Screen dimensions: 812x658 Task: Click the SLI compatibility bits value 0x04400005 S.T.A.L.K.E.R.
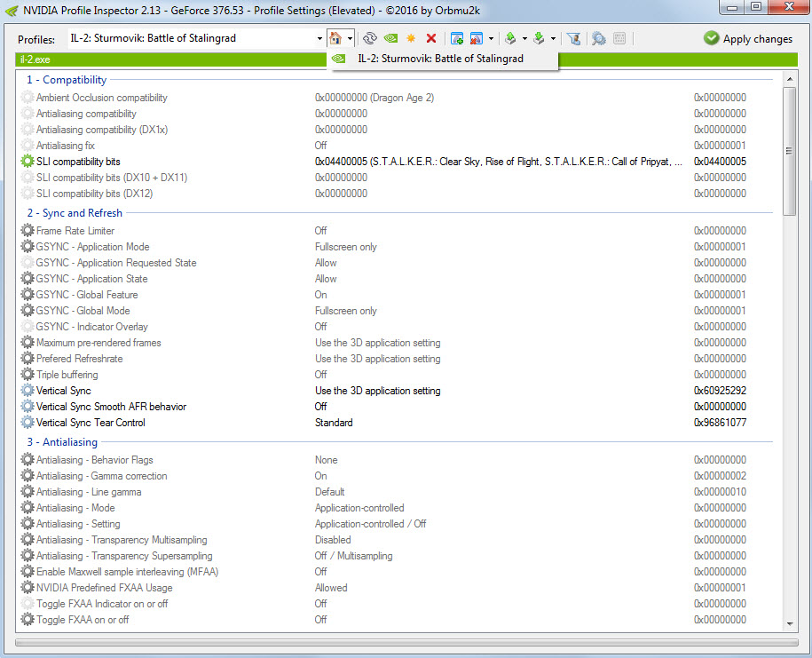click(x=498, y=162)
